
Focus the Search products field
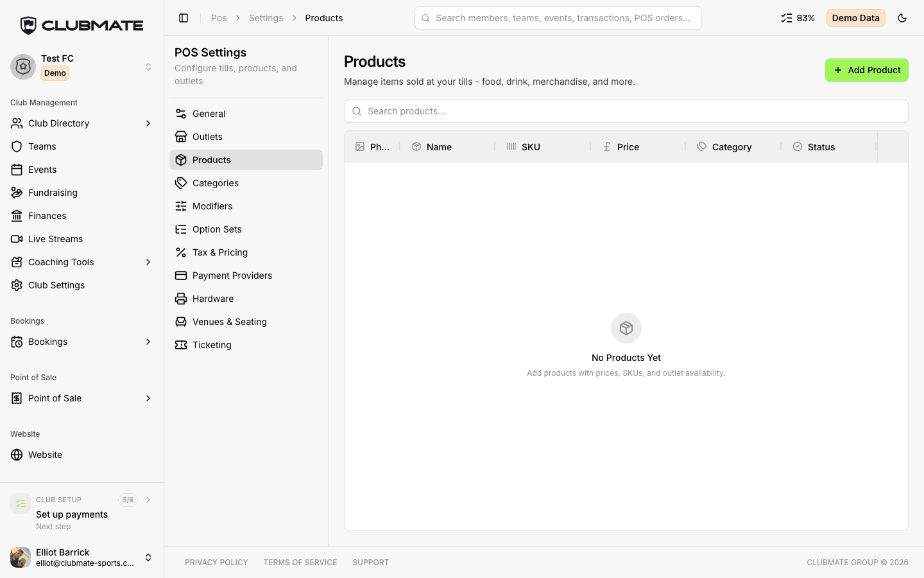click(626, 111)
